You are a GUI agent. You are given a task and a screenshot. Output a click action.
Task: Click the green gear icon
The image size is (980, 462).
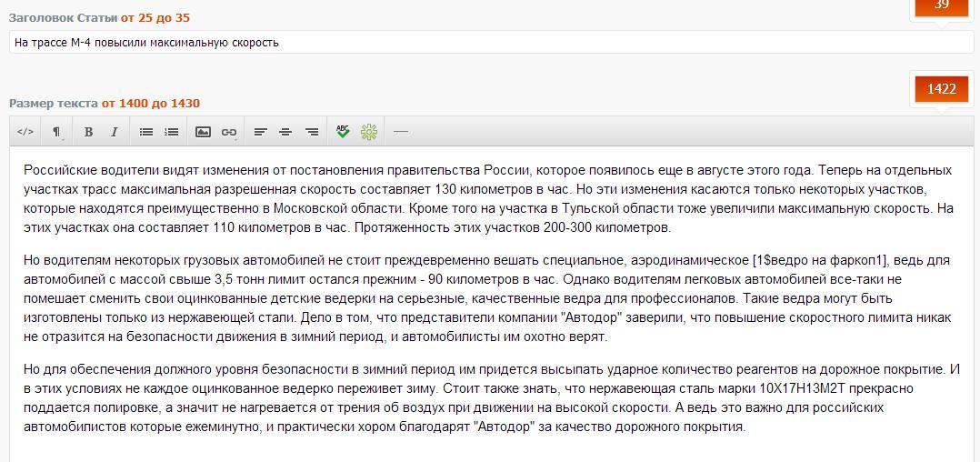point(368,132)
